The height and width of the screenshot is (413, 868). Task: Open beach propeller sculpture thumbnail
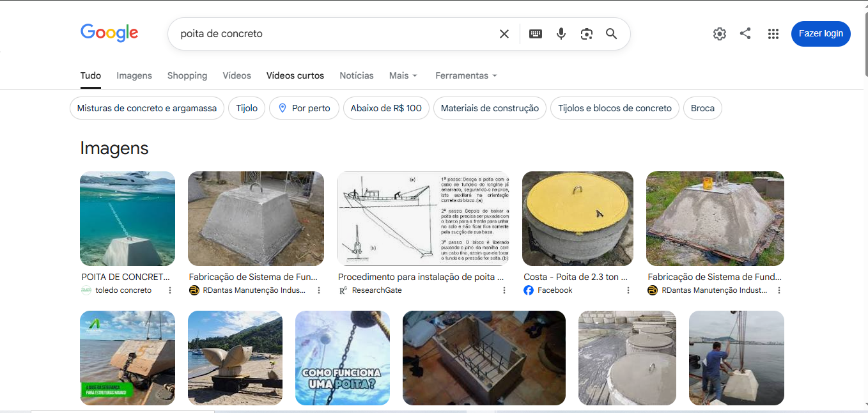coord(235,358)
